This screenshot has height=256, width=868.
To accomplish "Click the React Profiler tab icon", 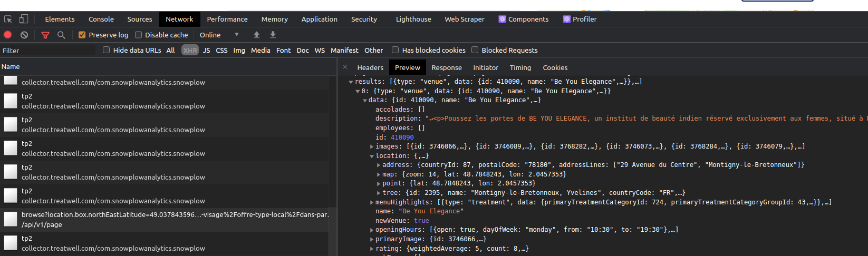I will click(567, 19).
